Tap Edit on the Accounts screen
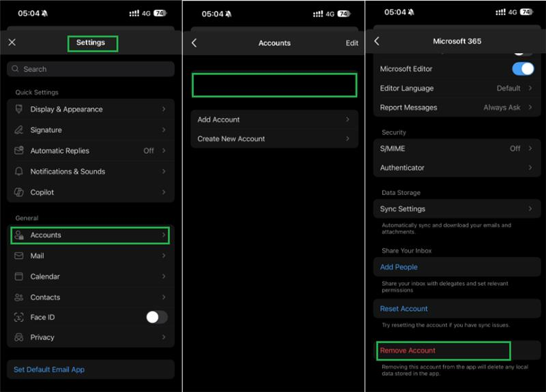 click(351, 43)
